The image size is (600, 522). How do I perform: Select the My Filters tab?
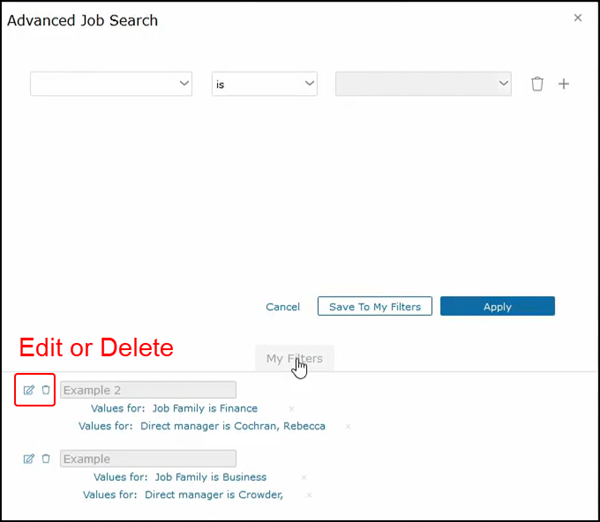point(294,358)
